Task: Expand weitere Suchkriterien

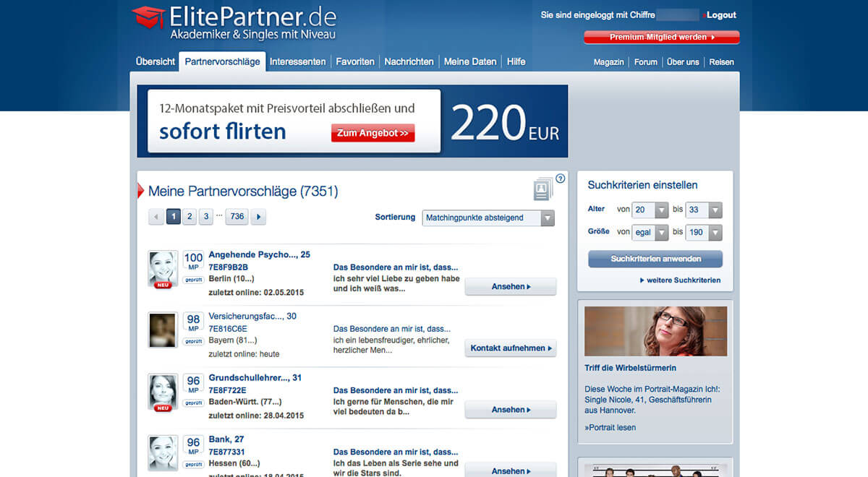Action: pos(680,280)
